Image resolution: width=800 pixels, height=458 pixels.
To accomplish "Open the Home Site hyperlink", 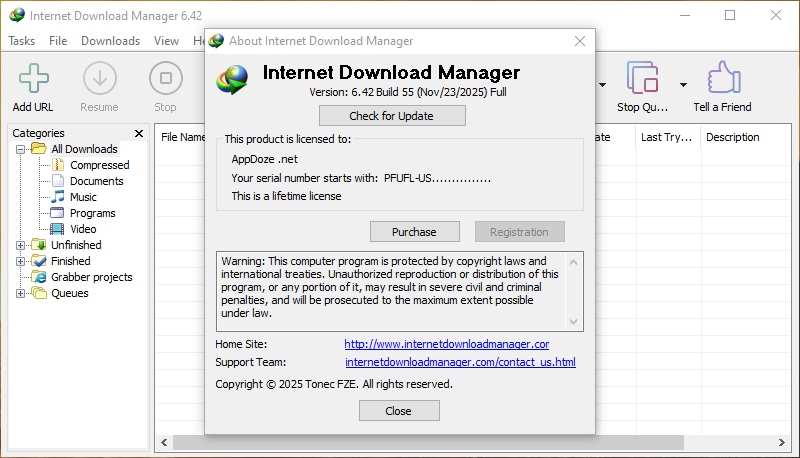I will (446, 344).
